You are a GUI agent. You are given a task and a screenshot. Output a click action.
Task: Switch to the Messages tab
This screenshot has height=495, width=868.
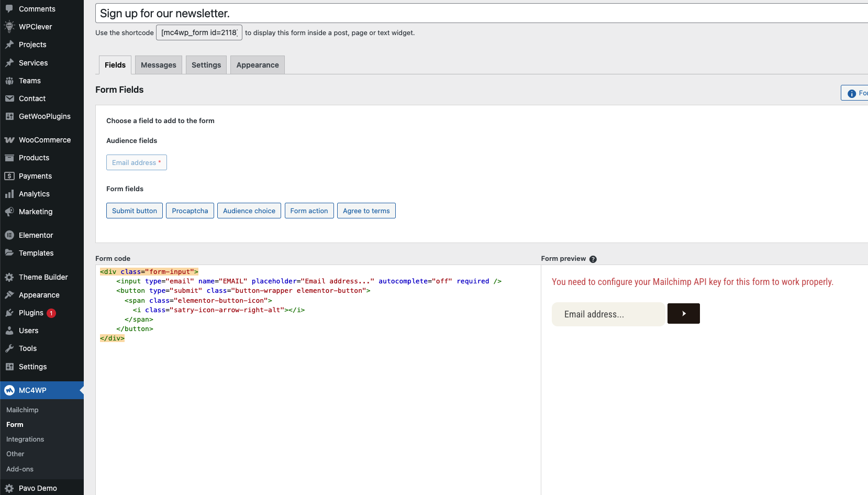pyautogui.click(x=158, y=65)
